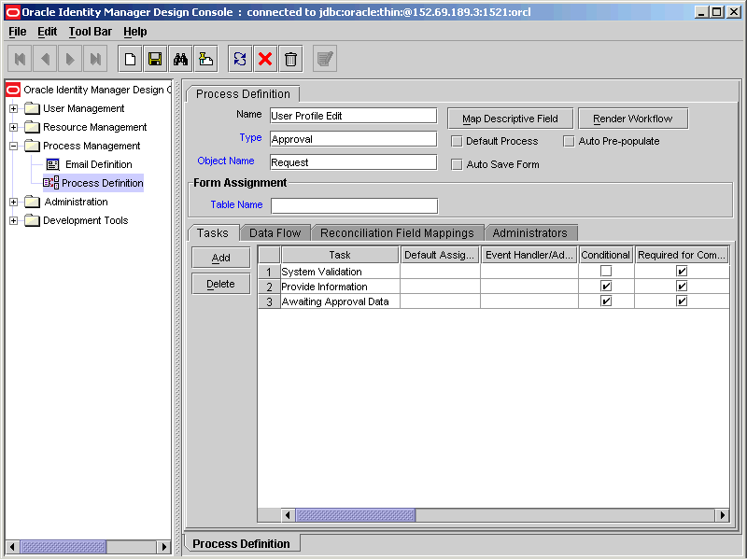
Task: Save the form using the disk icon
Action: click(x=155, y=58)
